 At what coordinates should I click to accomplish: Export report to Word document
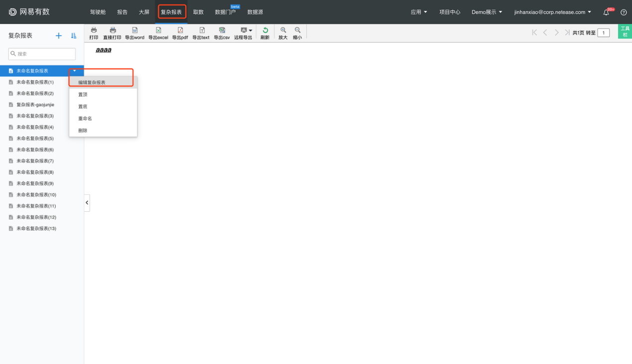point(134,33)
